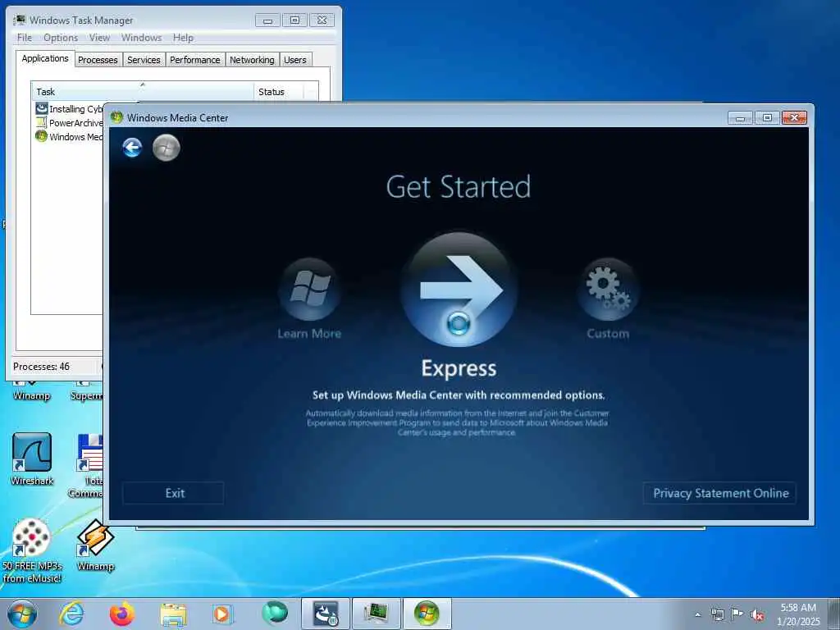
Task: Select the PowerArchive task row
Action: [69, 123]
